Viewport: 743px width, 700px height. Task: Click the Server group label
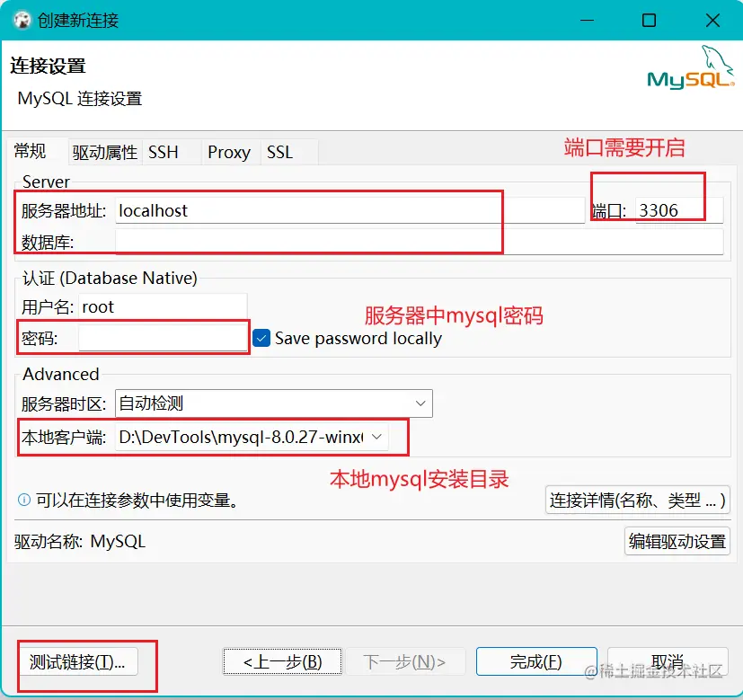(x=46, y=182)
